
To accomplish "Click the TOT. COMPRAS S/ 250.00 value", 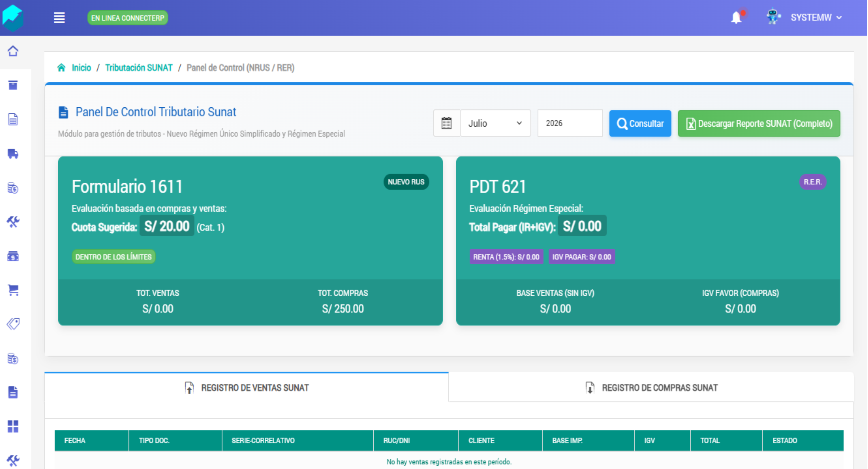I will [343, 309].
